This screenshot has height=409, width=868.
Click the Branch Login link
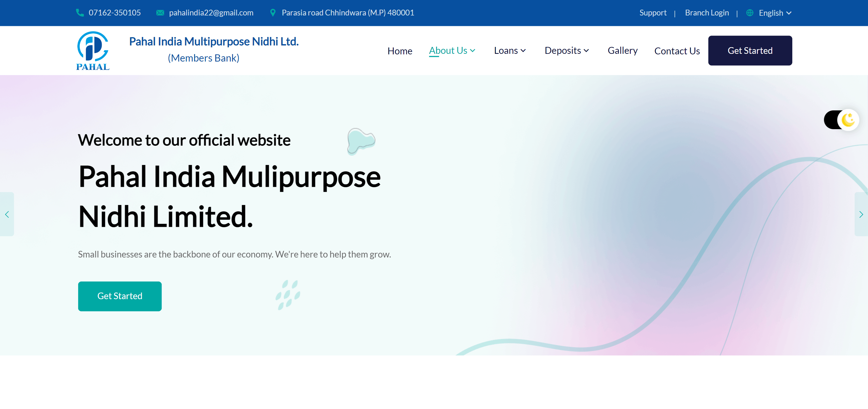pyautogui.click(x=708, y=12)
